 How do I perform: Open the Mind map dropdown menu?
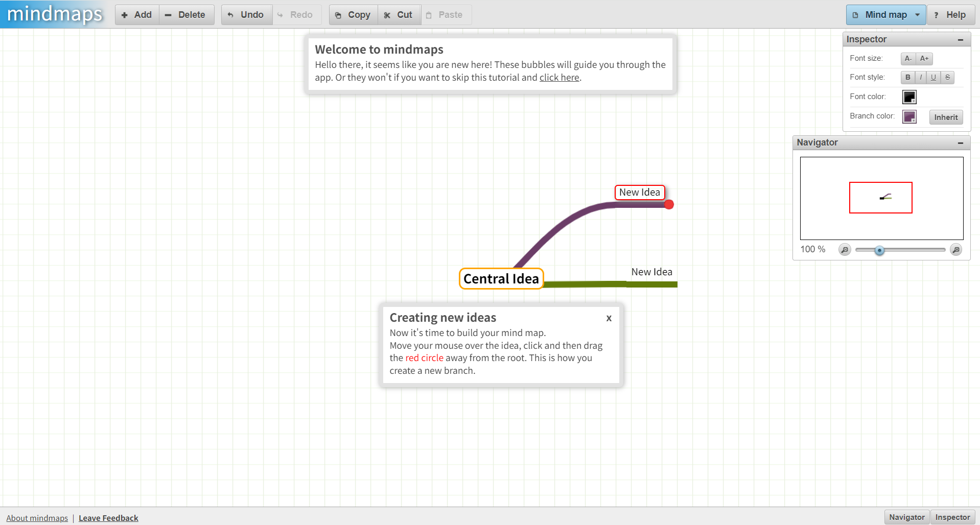point(885,14)
